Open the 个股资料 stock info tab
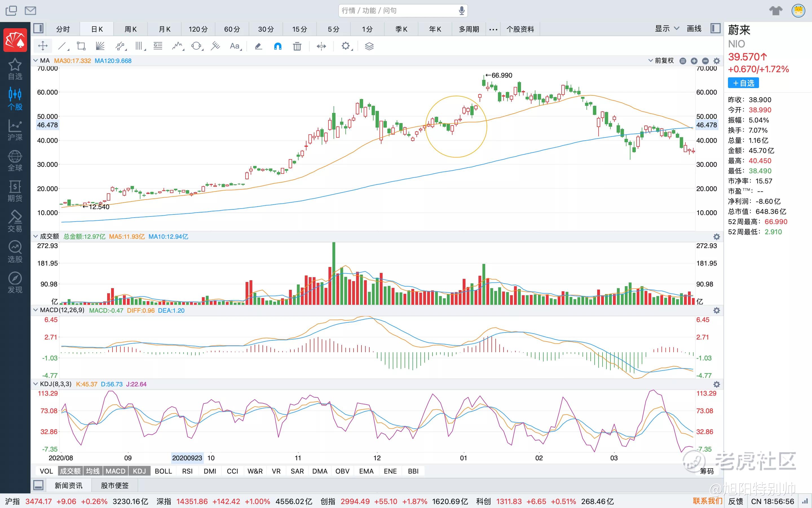The width and height of the screenshot is (812, 508). coord(520,29)
